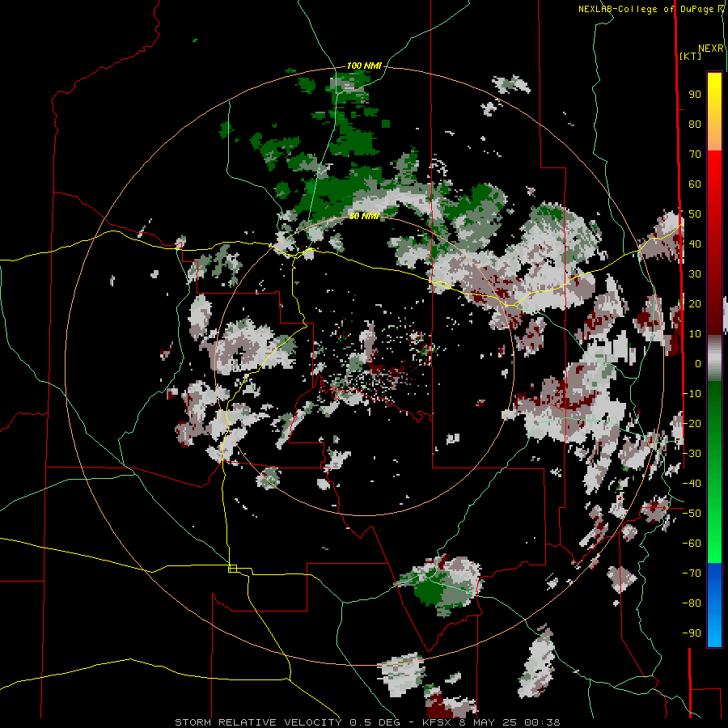Image resolution: width=728 pixels, height=728 pixels.
Task: Click the 40 value on velocity scale
Action: 695,243
